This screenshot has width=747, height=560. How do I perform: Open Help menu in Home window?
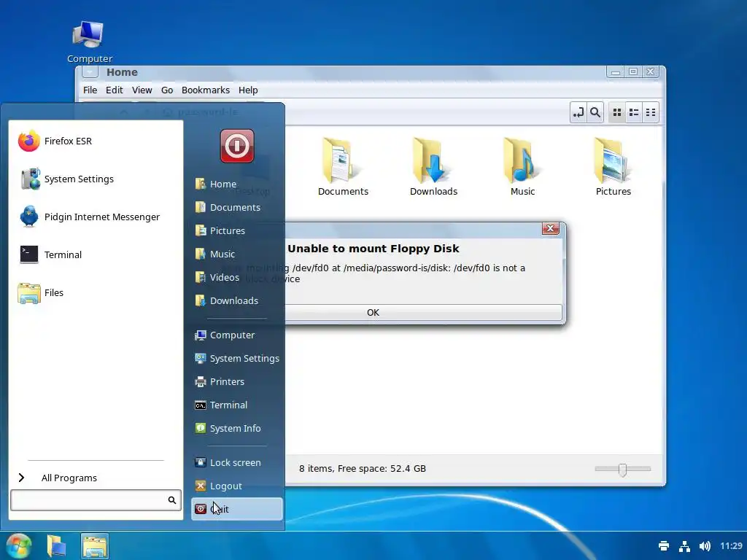(x=248, y=90)
